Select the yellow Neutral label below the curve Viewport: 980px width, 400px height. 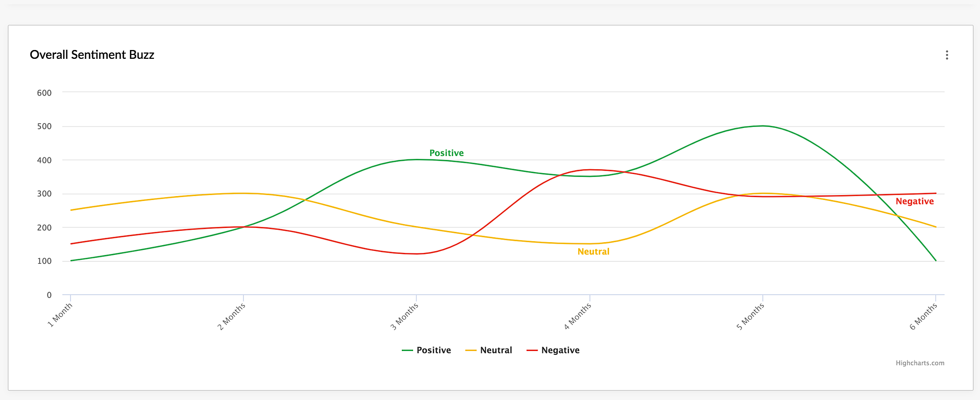(x=593, y=251)
